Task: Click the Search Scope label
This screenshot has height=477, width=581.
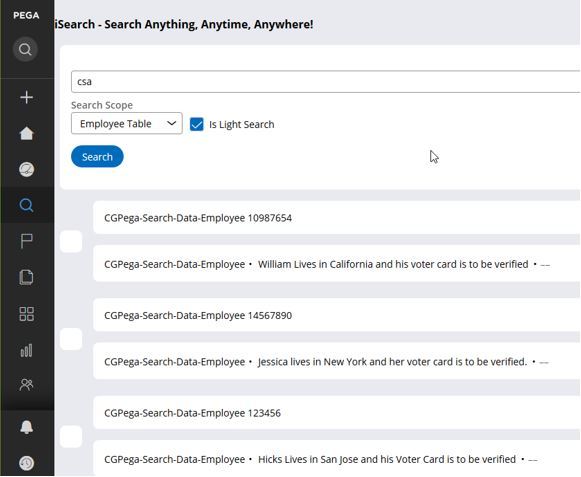Action: (x=102, y=105)
